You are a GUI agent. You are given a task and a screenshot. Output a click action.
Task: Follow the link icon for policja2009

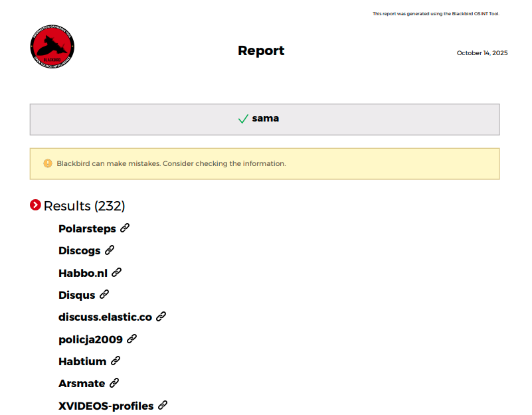[x=132, y=339]
